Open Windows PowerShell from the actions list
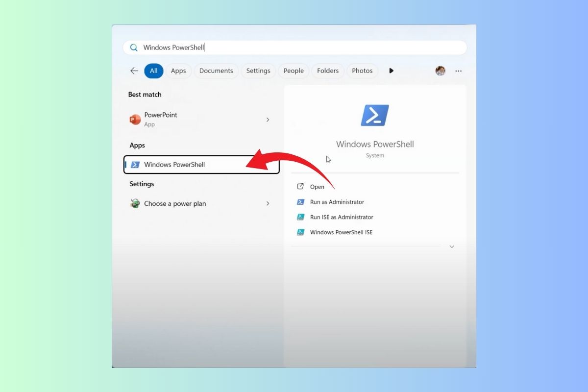 pyautogui.click(x=317, y=187)
